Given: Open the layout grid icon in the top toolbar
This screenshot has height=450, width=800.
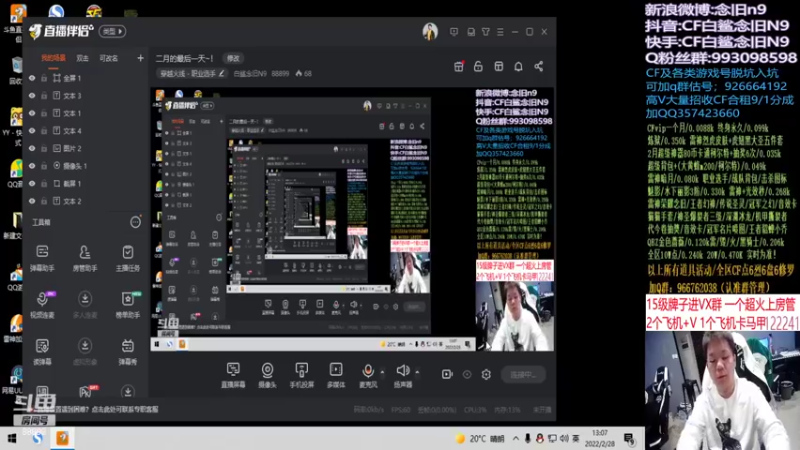Looking at the screenshot, I should point(498,66).
